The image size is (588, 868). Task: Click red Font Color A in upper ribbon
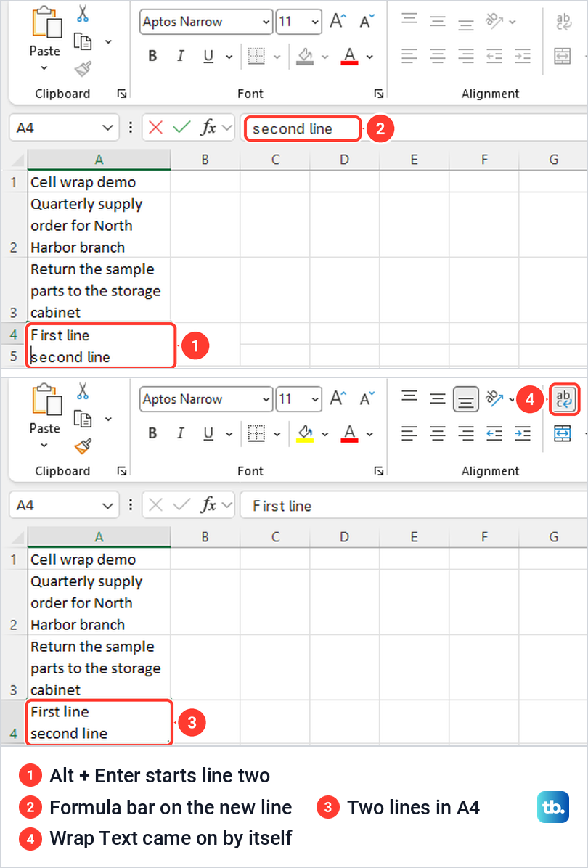[x=349, y=56]
